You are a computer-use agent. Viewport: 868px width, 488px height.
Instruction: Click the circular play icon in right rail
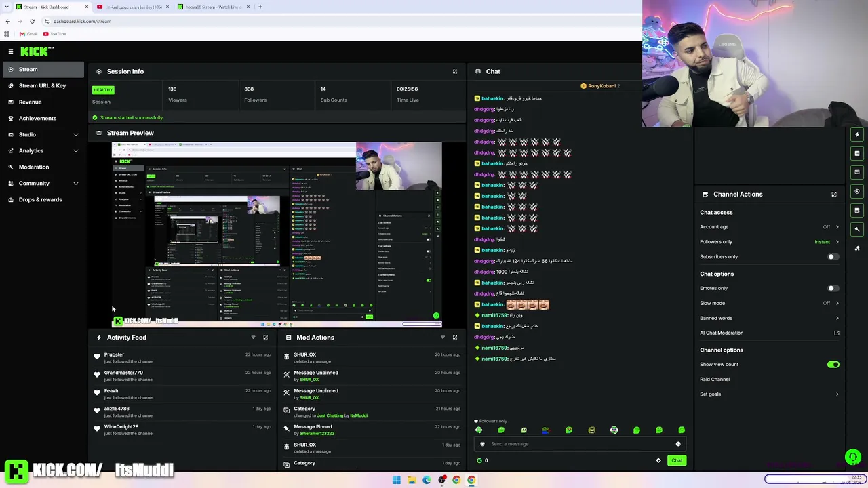tap(857, 191)
